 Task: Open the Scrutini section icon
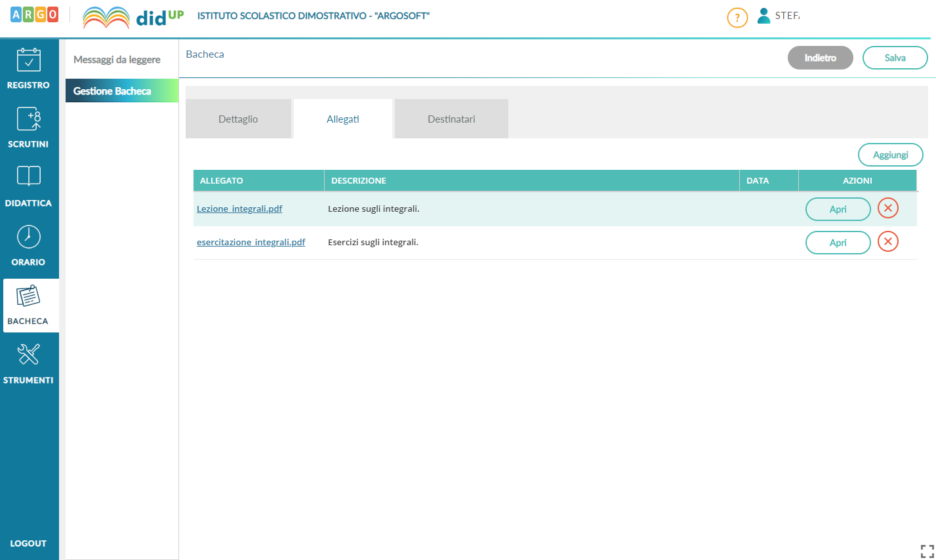click(28, 119)
